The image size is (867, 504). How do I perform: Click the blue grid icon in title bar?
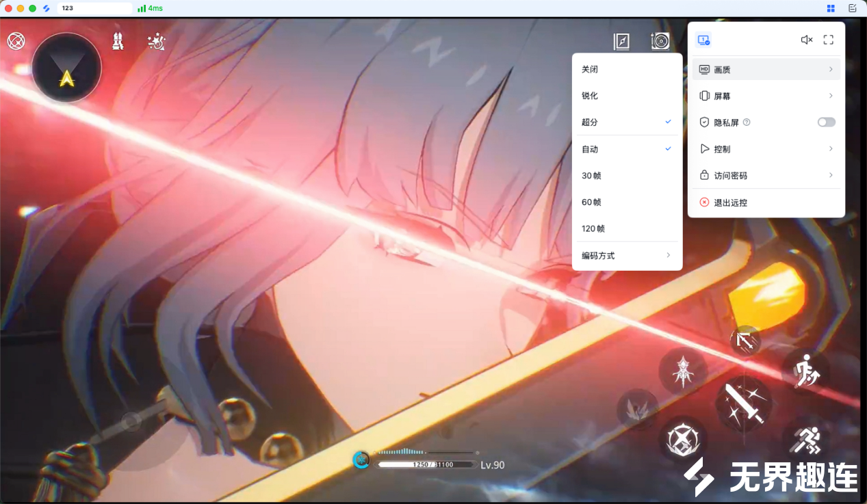point(831,8)
